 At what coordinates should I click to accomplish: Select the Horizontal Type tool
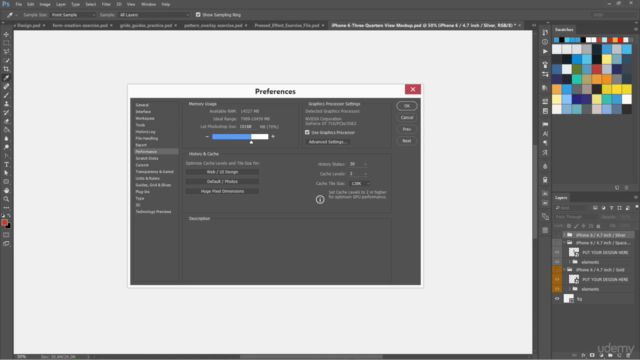(6, 164)
